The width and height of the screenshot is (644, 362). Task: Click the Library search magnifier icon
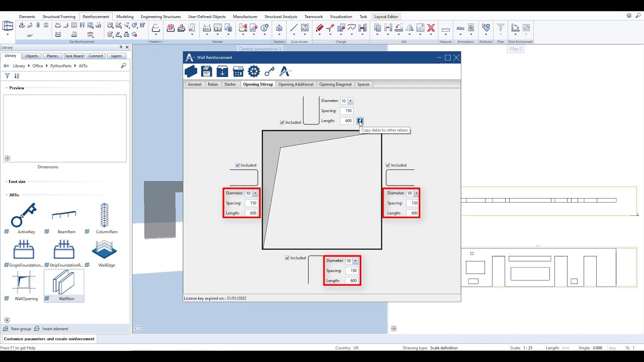(124, 65)
